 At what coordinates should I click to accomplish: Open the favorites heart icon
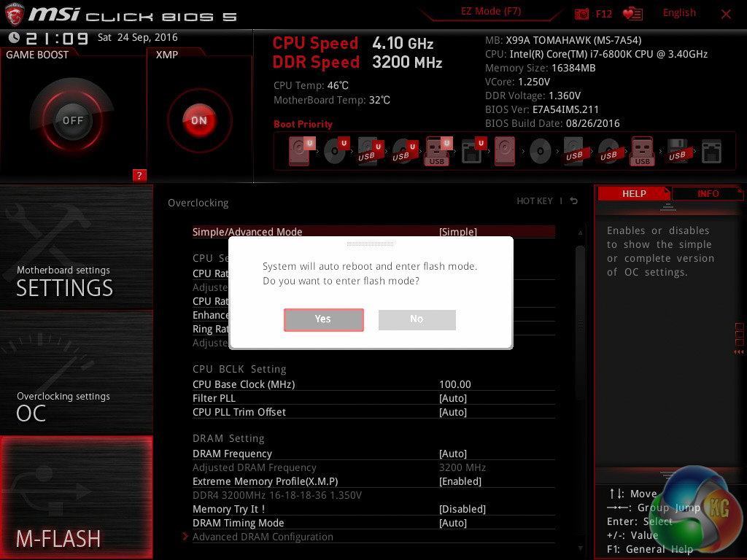coord(632,14)
